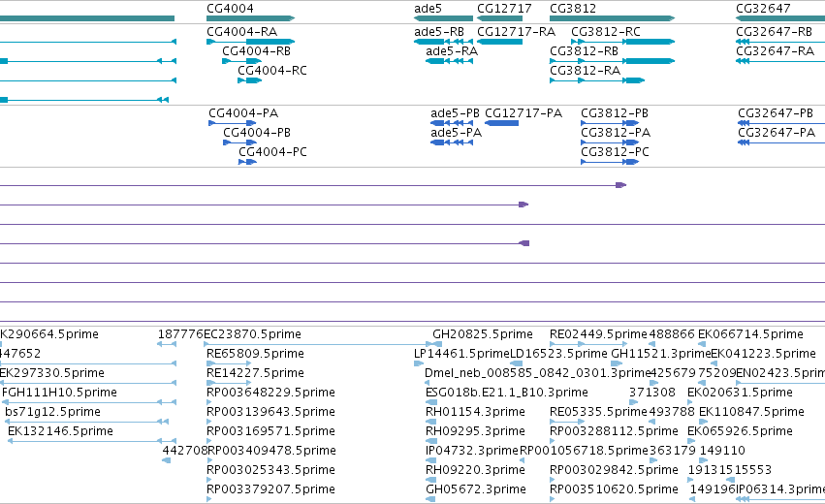This screenshot has width=825, height=504.
Task: Click protein CG3812-PB
Action: point(615,113)
